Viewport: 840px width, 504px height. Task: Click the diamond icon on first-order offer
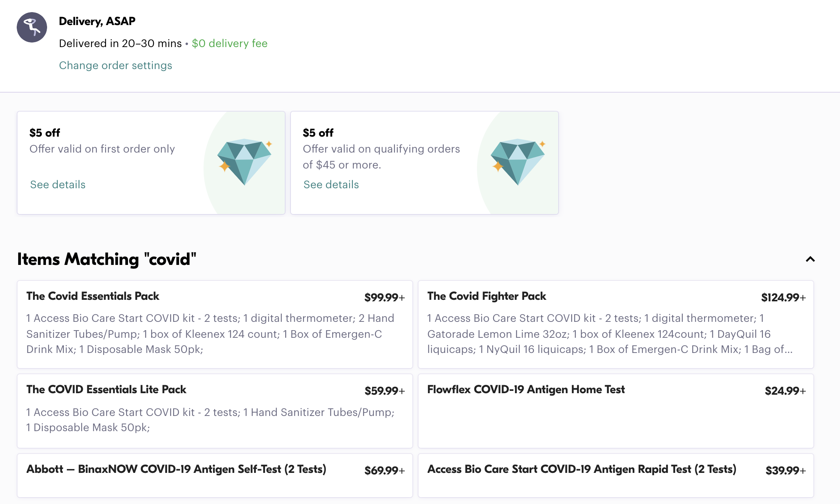(x=245, y=162)
